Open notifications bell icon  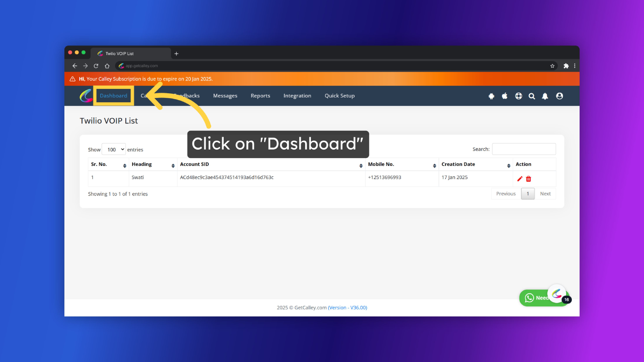[x=545, y=96]
